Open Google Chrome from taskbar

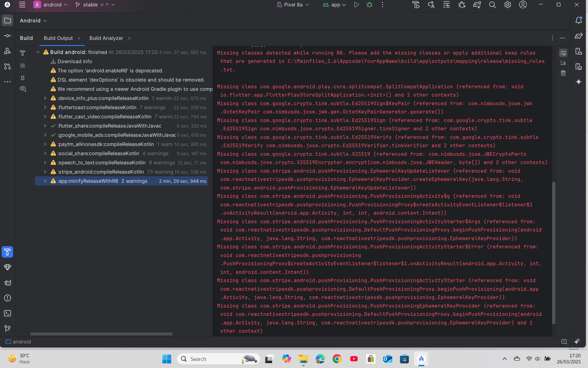[337, 359]
